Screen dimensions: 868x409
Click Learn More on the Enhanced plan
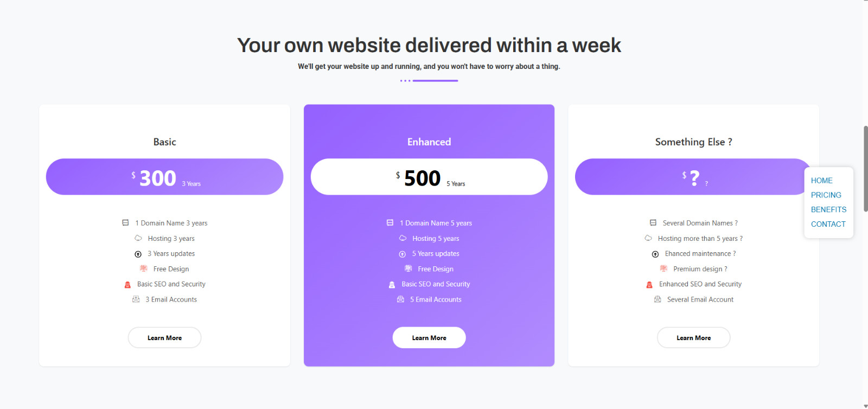pos(429,337)
